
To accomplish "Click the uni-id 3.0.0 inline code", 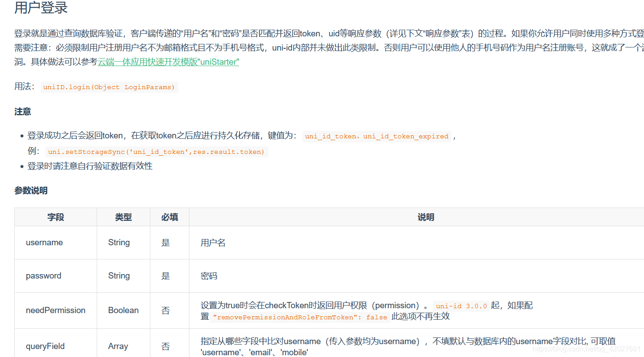I will coord(461,306).
